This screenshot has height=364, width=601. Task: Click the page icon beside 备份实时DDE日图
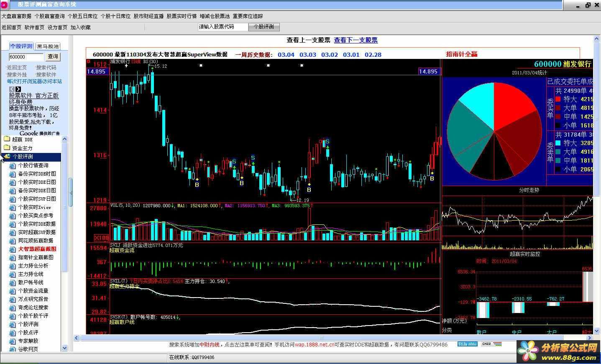click(x=13, y=191)
